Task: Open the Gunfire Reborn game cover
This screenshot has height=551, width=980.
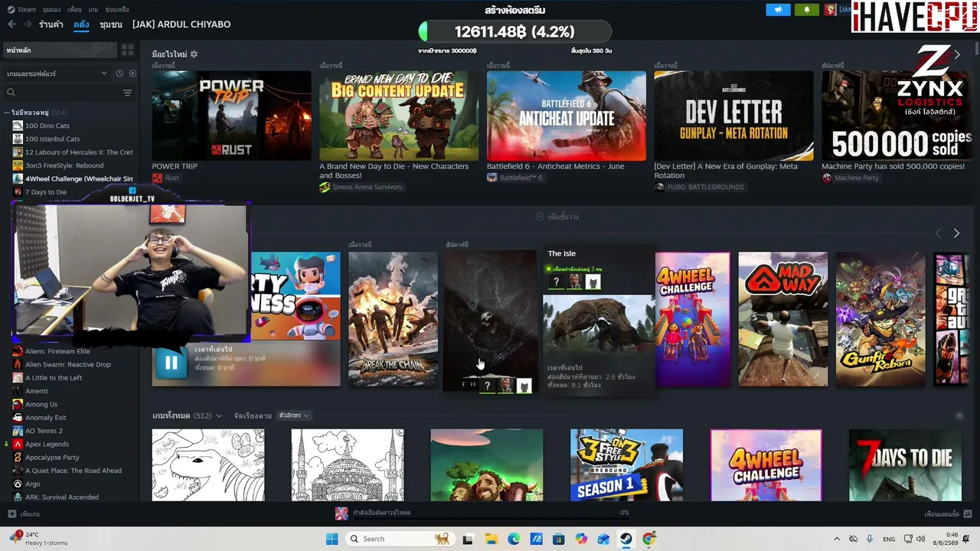Action: pos(880,319)
